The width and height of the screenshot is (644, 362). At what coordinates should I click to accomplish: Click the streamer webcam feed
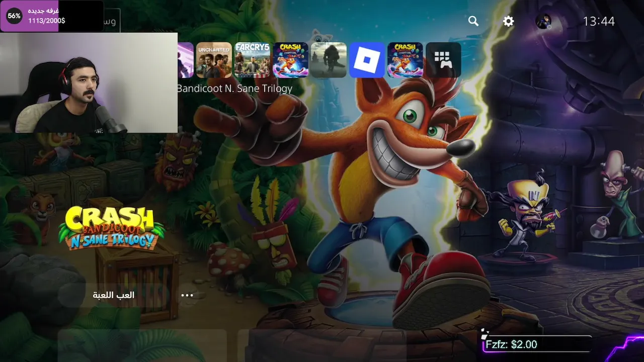89,82
